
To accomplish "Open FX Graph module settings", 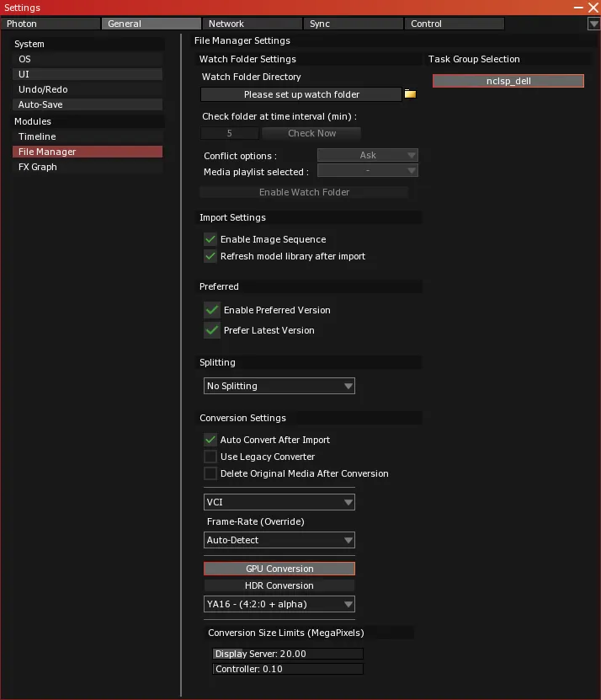I will click(88, 167).
